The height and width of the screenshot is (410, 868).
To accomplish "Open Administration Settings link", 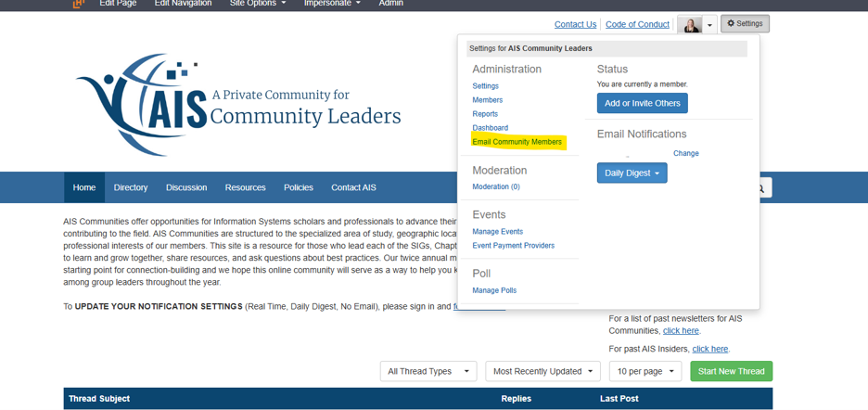I will [485, 86].
